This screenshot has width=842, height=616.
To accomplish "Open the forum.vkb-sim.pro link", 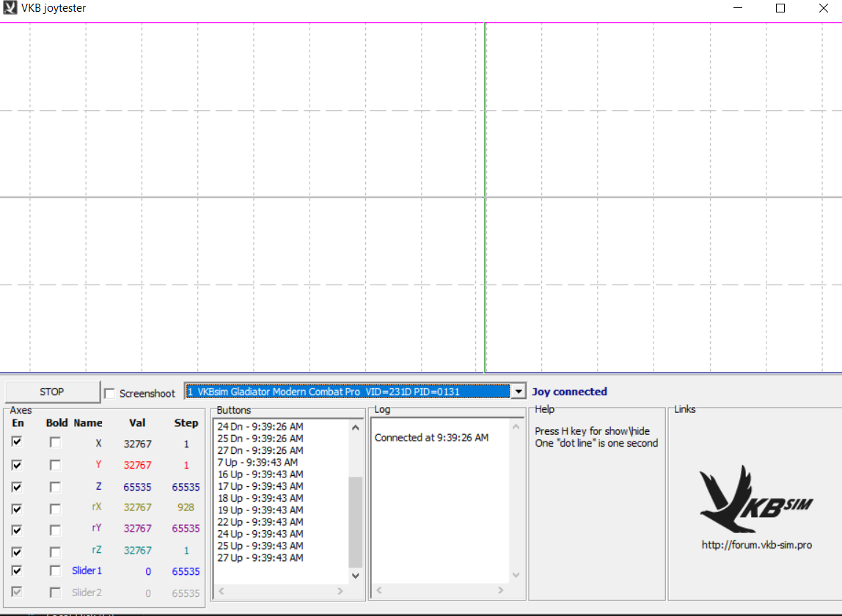I will (x=756, y=545).
